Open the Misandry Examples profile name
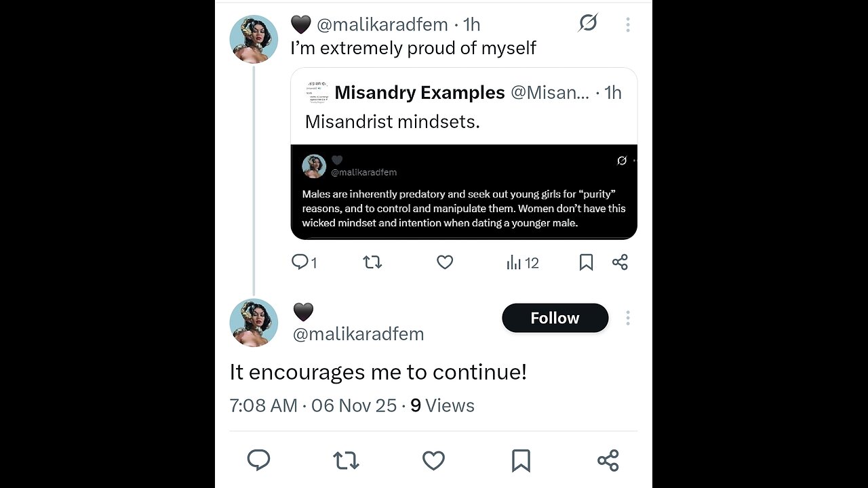This screenshot has width=868, height=488. click(419, 92)
